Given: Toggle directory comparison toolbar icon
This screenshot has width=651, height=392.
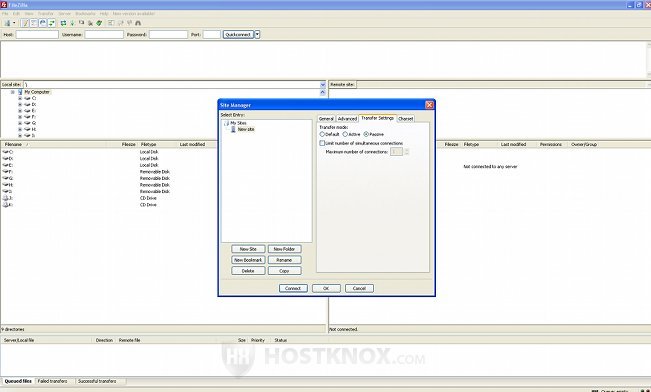Looking at the screenshot, I should click(120, 23).
